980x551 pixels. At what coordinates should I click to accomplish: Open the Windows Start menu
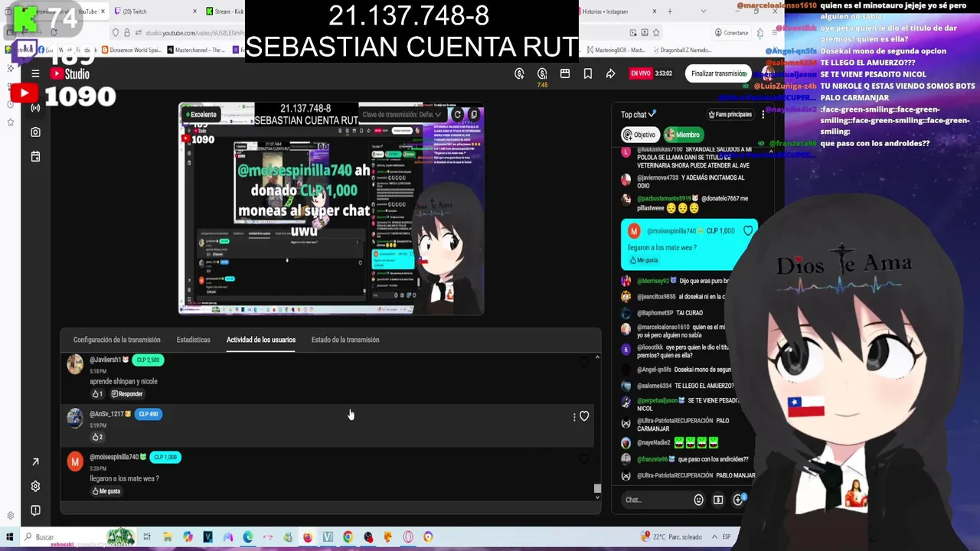(10, 537)
